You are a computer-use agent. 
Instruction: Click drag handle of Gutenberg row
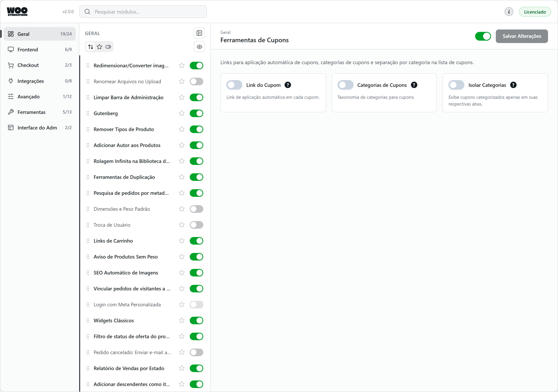tap(88, 113)
